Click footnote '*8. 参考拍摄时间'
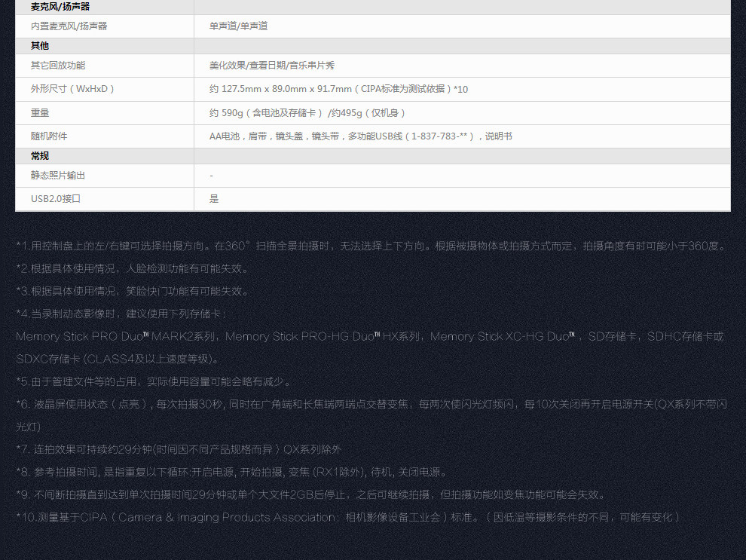The width and height of the screenshot is (746, 560). (x=233, y=472)
